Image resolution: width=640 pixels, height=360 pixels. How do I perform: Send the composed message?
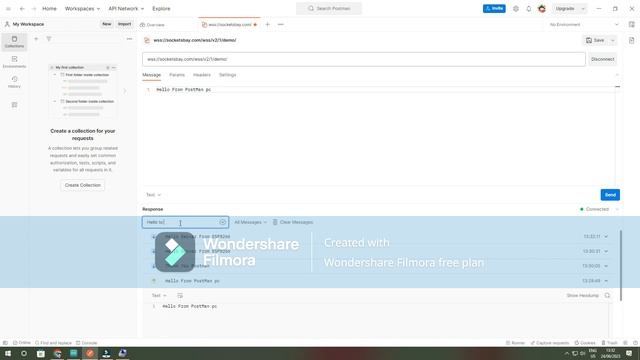(x=610, y=195)
